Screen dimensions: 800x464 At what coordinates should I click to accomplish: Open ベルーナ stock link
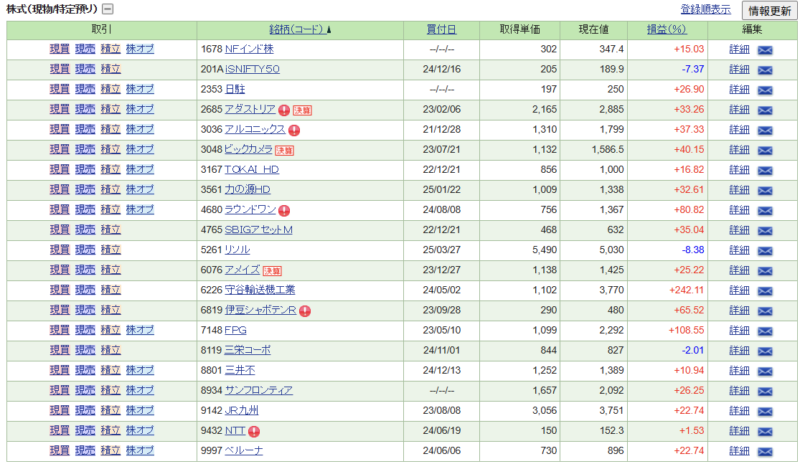click(244, 451)
